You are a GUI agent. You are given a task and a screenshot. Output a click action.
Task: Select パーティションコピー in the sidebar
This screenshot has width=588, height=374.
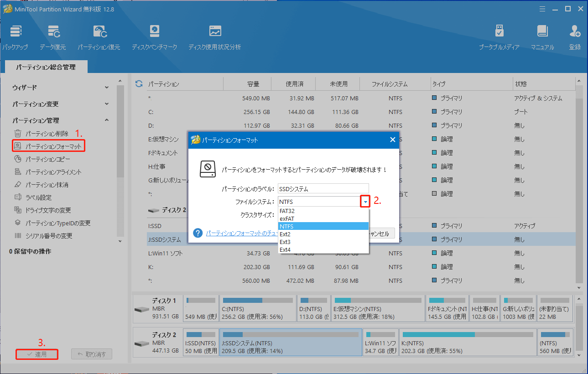coord(42,159)
